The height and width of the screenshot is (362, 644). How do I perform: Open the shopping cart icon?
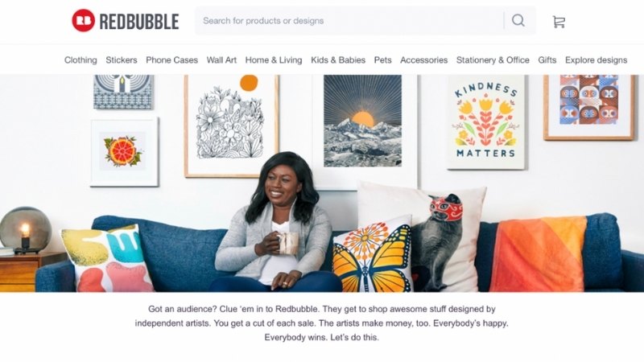pyautogui.click(x=559, y=22)
